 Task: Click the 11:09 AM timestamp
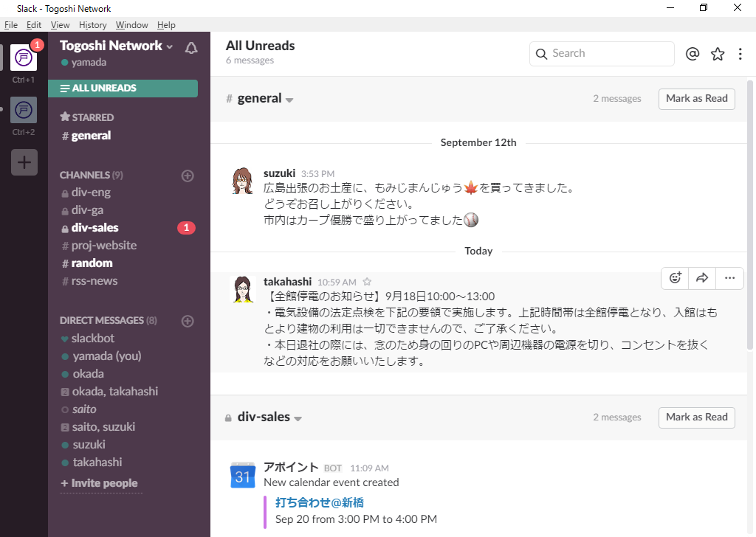pyautogui.click(x=369, y=468)
